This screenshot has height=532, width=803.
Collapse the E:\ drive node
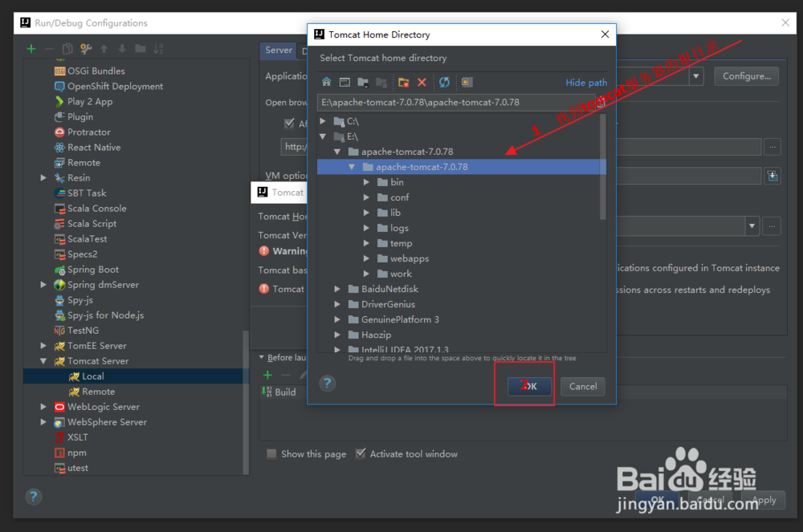click(323, 136)
